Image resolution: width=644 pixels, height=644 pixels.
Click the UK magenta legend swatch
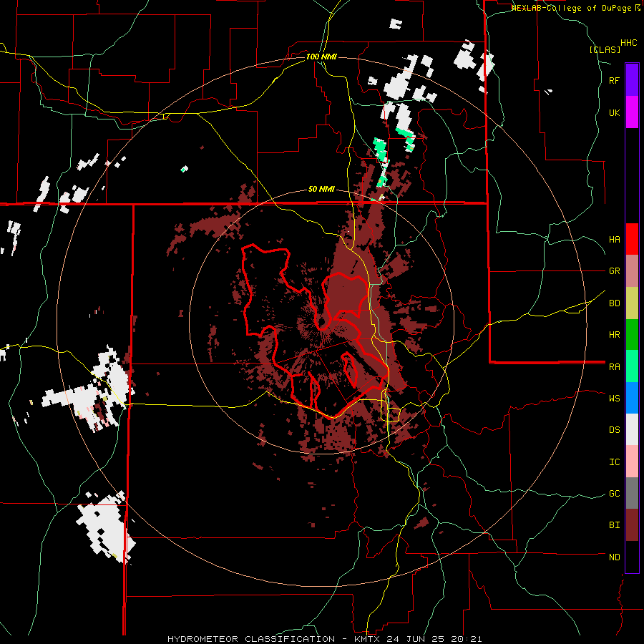coord(632,112)
